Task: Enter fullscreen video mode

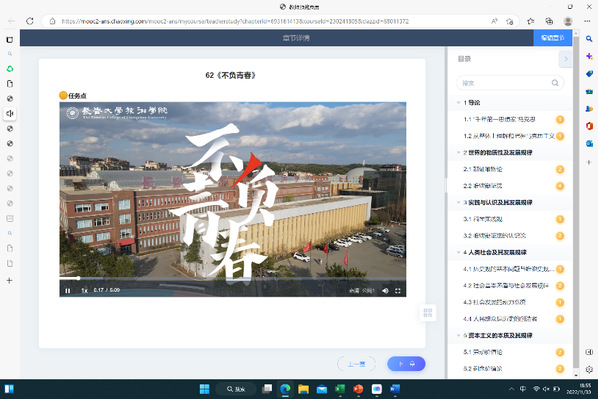Action: [398, 291]
